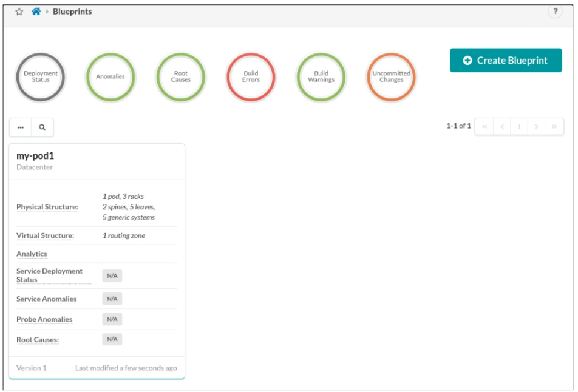This screenshot has width=578, height=392.
Task: Select the Build Errors circle indicator
Action: point(251,77)
